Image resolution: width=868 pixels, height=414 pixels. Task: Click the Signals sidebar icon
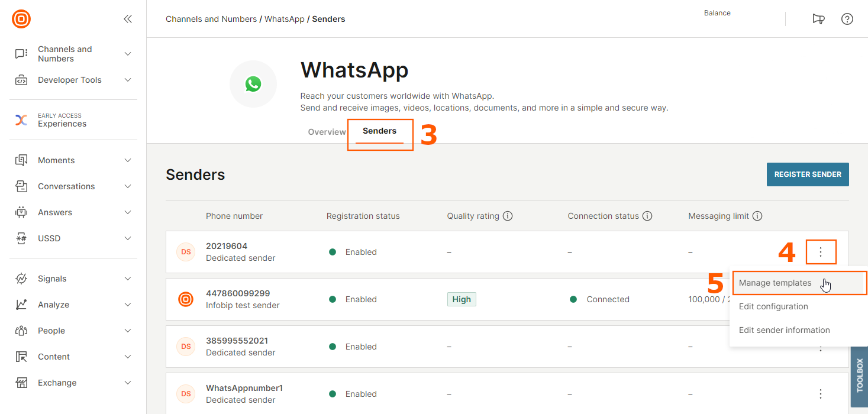pyautogui.click(x=21, y=279)
